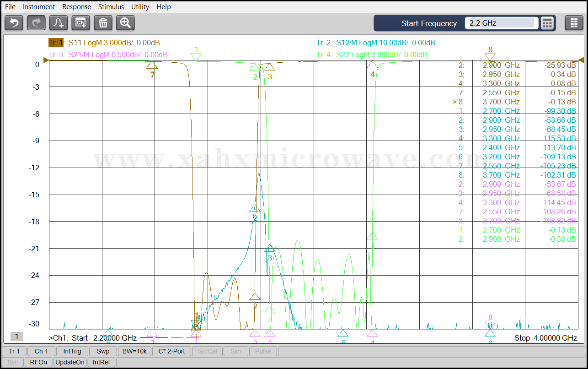Open the Help menu
Image resolution: width=588 pixels, height=369 pixels.
(164, 7)
